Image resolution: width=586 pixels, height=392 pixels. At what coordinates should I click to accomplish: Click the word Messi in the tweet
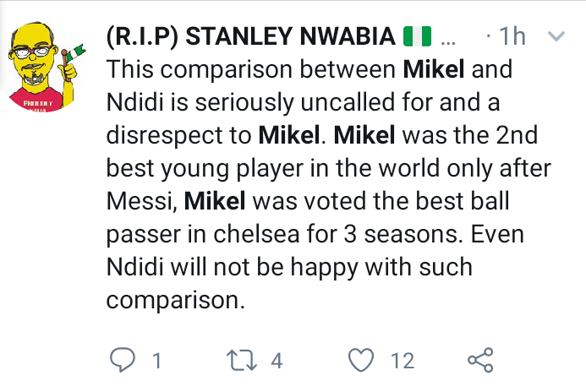click(139, 202)
